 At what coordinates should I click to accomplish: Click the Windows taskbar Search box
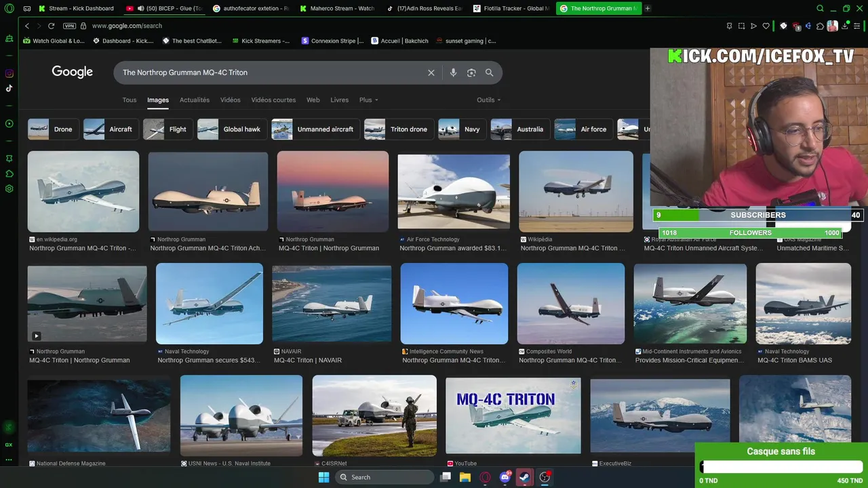(384, 477)
